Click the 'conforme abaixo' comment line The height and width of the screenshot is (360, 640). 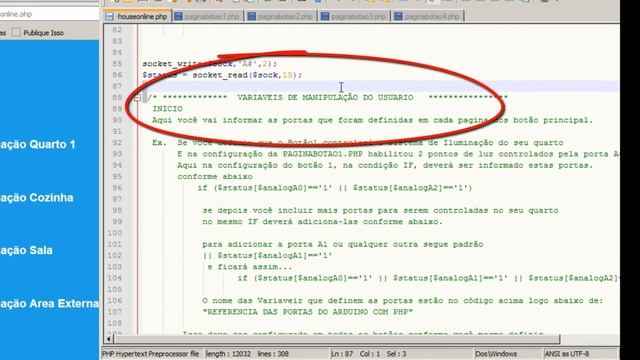(215, 177)
